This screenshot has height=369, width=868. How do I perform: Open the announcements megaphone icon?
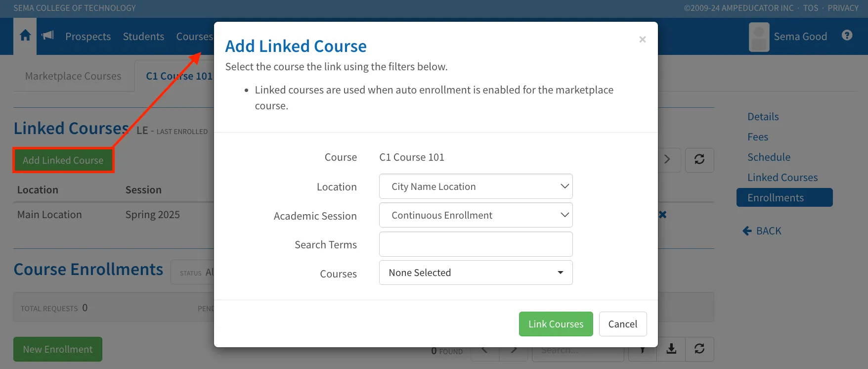pos(48,35)
